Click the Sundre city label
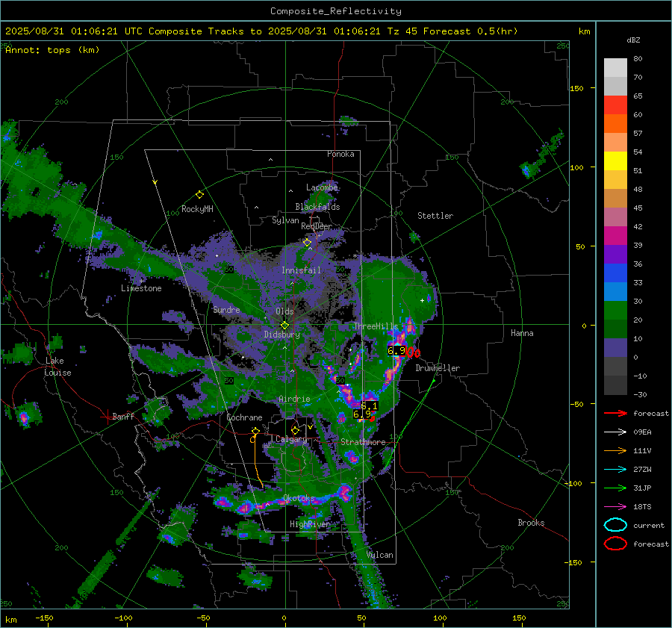The width and height of the screenshot is (672, 628). pos(226,309)
